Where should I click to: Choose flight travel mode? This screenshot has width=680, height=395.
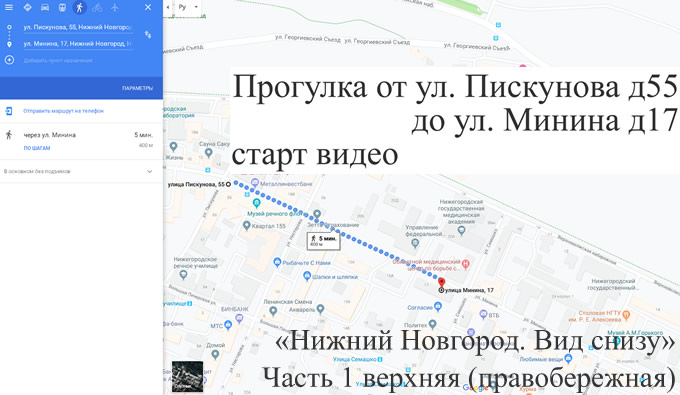[114, 7]
